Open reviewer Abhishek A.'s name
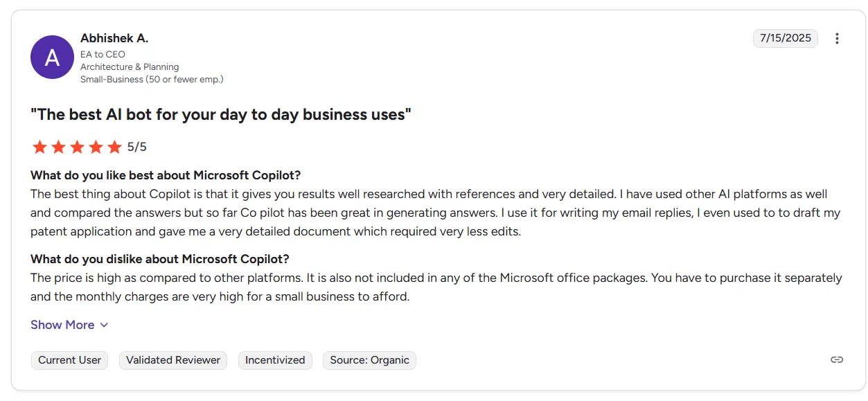 [x=114, y=38]
